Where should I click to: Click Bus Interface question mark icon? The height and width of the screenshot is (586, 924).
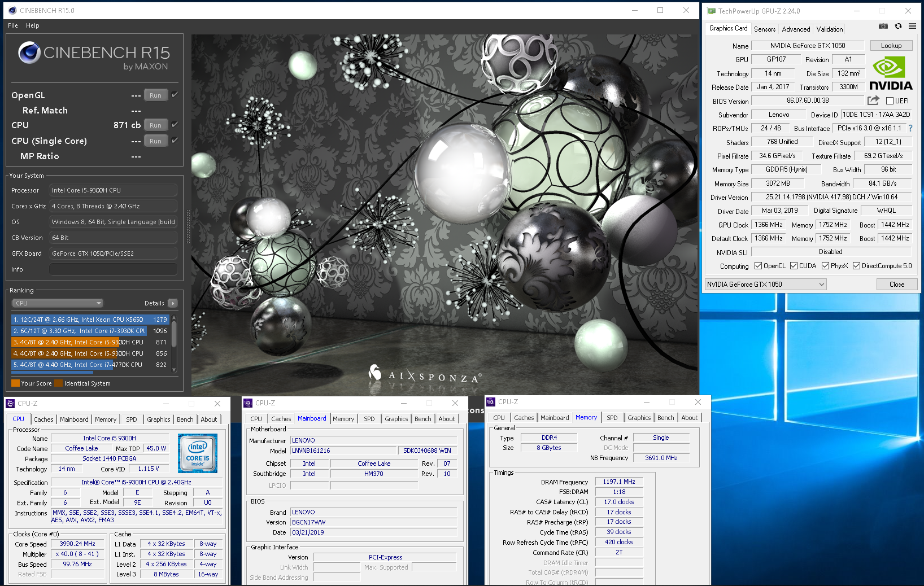pyautogui.click(x=910, y=128)
